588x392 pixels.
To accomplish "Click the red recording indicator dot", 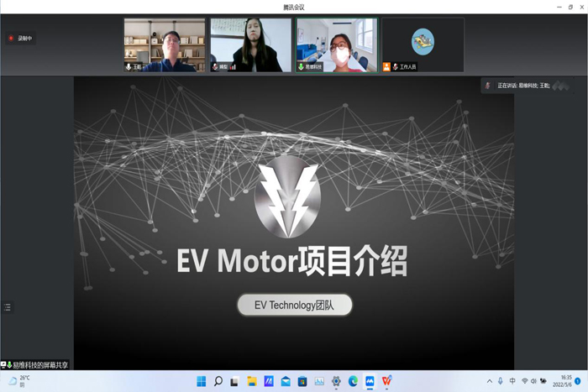I will coord(11,38).
